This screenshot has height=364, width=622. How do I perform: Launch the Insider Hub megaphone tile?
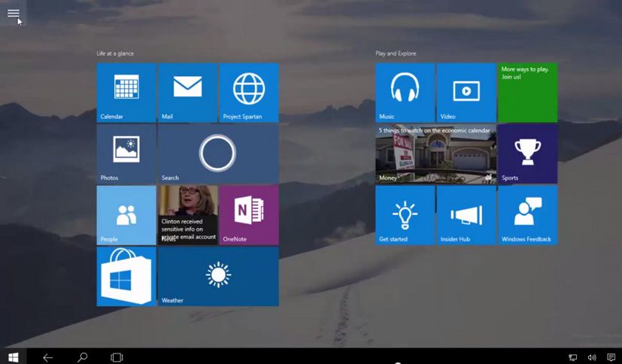pos(466,215)
